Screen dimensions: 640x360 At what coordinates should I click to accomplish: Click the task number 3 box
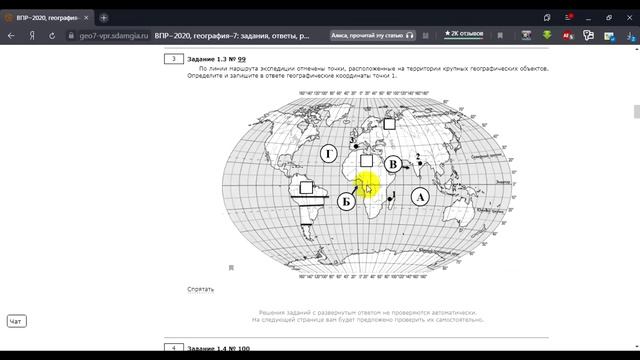[x=174, y=59]
